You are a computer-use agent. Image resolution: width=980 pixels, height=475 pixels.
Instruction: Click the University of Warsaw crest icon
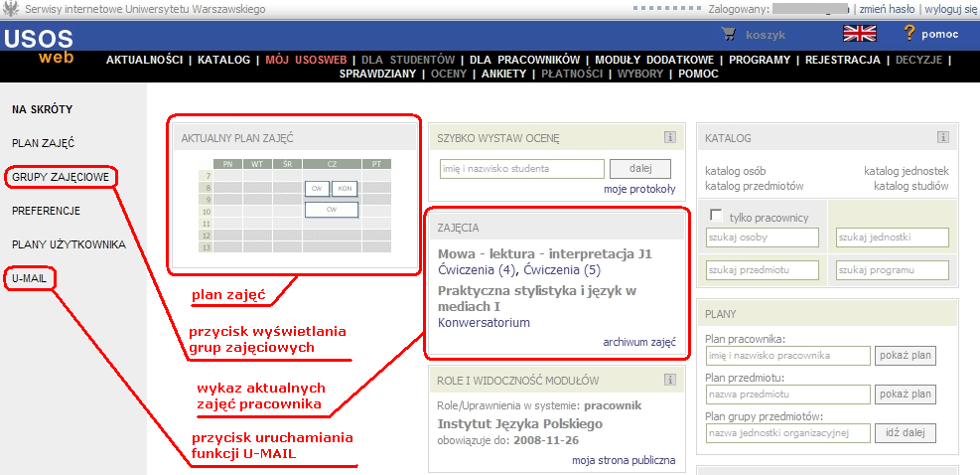(11, 9)
